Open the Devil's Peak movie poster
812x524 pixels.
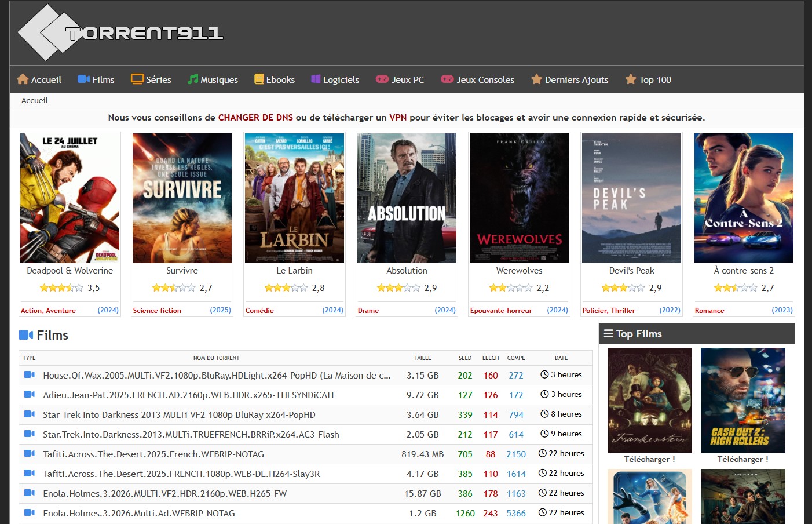click(631, 198)
